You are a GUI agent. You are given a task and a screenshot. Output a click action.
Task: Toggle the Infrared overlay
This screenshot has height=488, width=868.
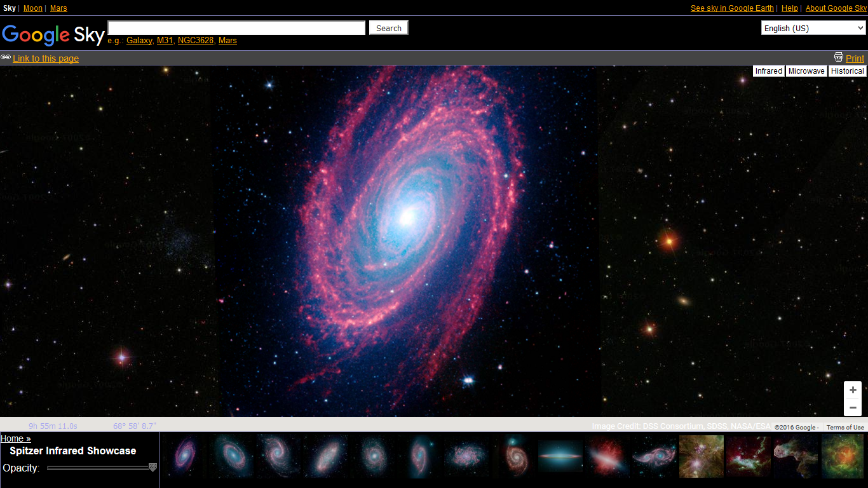pos(768,71)
